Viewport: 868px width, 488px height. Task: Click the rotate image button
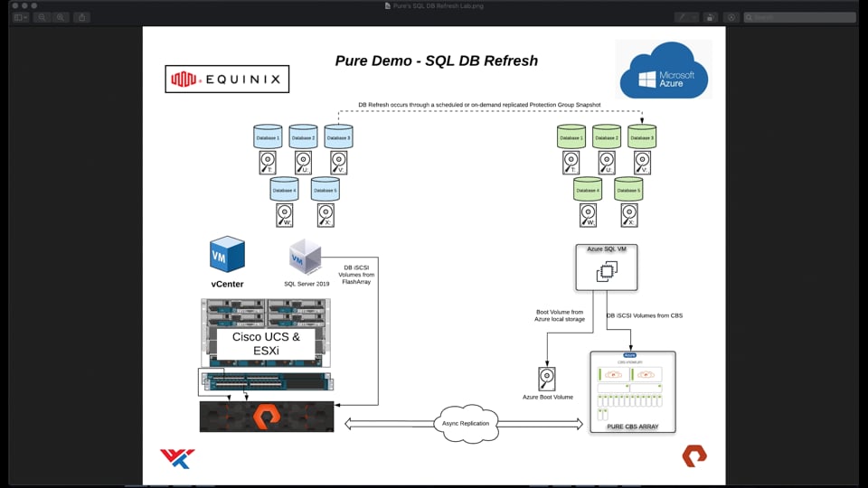click(x=711, y=18)
